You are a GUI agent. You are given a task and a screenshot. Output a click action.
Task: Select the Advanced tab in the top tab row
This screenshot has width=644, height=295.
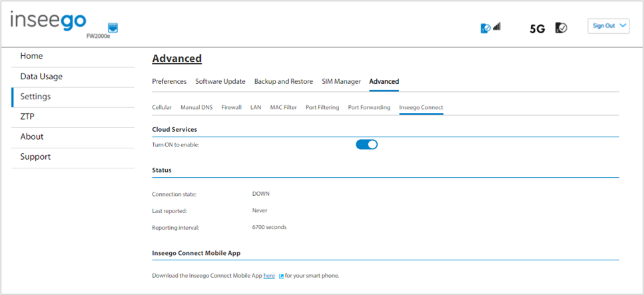(384, 81)
